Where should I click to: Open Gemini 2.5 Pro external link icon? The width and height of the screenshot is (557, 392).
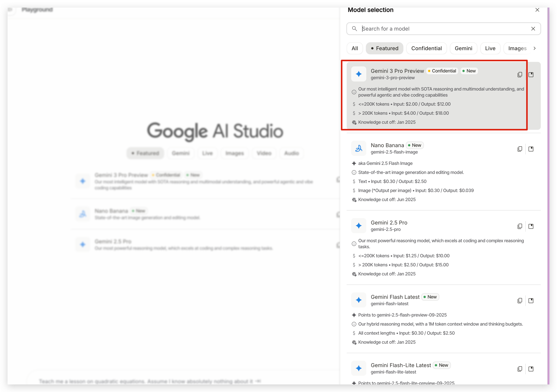click(x=531, y=226)
